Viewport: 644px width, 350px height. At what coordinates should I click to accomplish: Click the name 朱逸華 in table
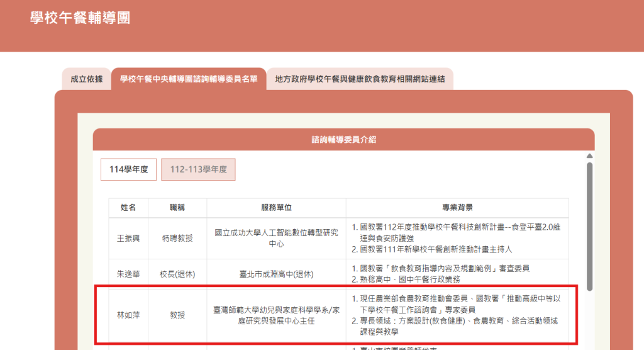[128, 274]
